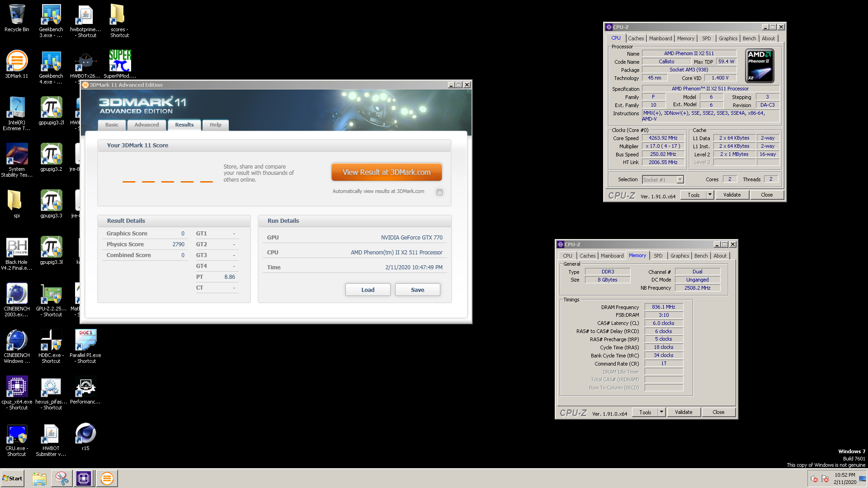Expand Tools dropdown arrow in Memory window
The height and width of the screenshot is (488, 868).
(661, 412)
